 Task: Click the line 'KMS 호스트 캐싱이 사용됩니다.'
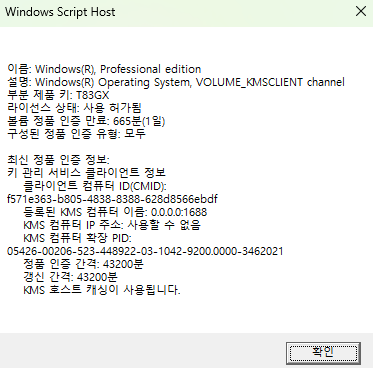click(x=102, y=290)
